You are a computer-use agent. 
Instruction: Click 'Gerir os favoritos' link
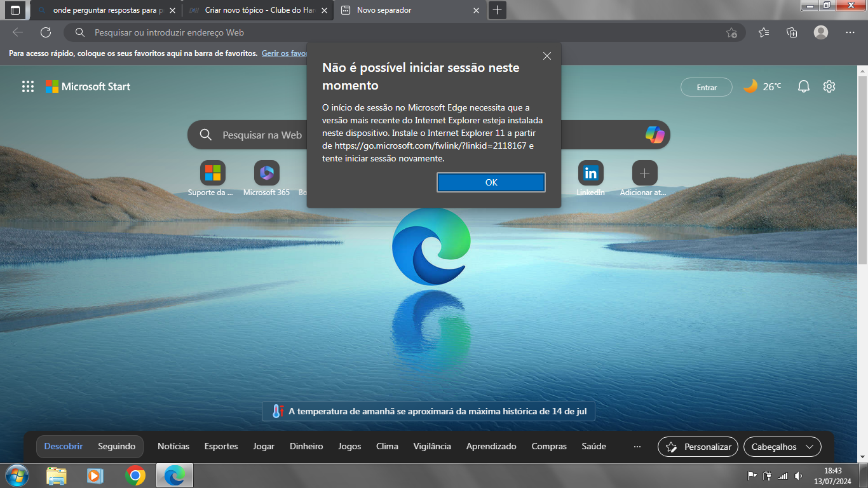284,53
